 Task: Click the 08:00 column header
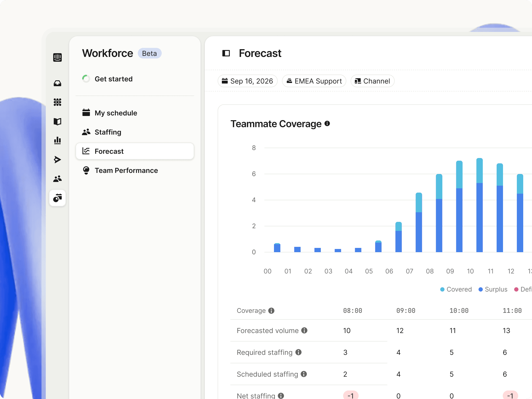[x=353, y=311]
